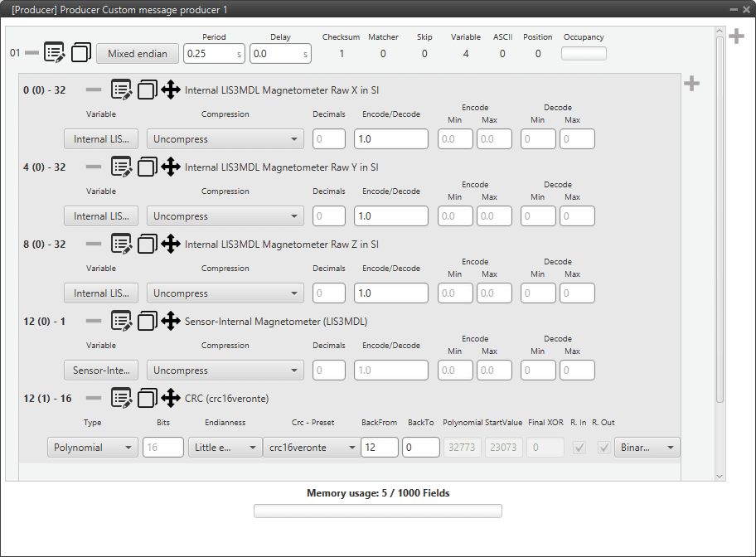This screenshot has width=756, height=557.
Task: Click the move icon for CRC field
Action: click(171, 399)
